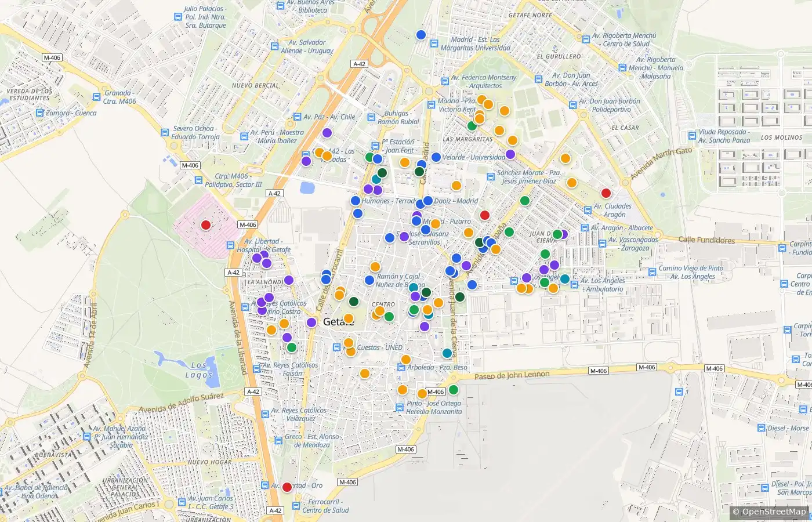
Task: Click the Diesel - Pol. Ind. San Marcos stop icon
Action: click(x=766, y=488)
